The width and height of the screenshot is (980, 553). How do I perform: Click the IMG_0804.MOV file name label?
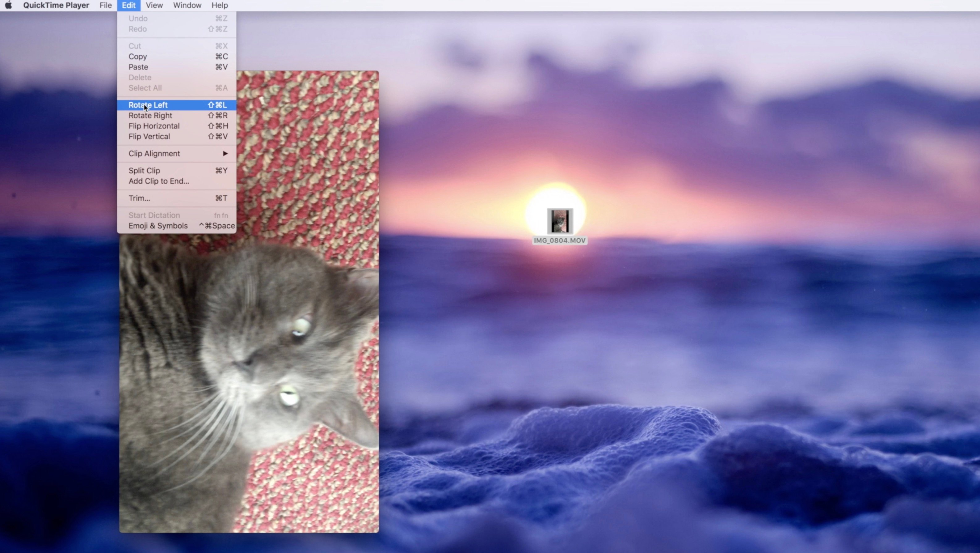pos(560,240)
